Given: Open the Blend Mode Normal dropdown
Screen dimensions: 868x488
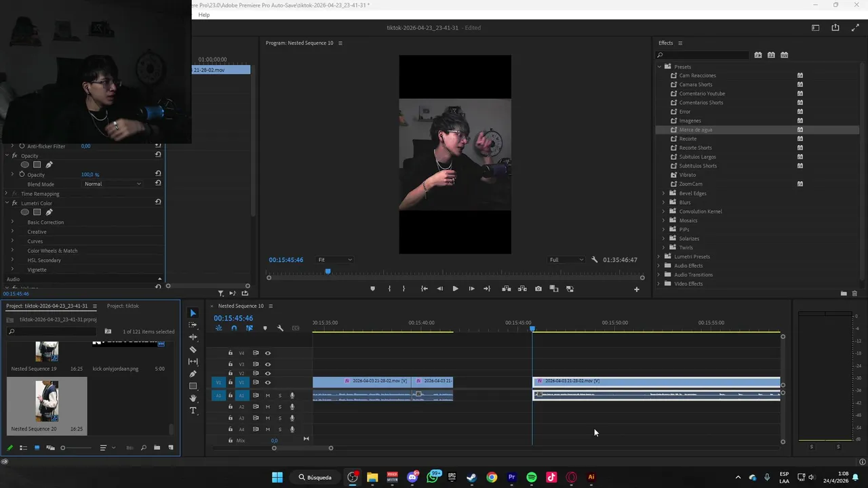Looking at the screenshot, I should pyautogui.click(x=113, y=184).
